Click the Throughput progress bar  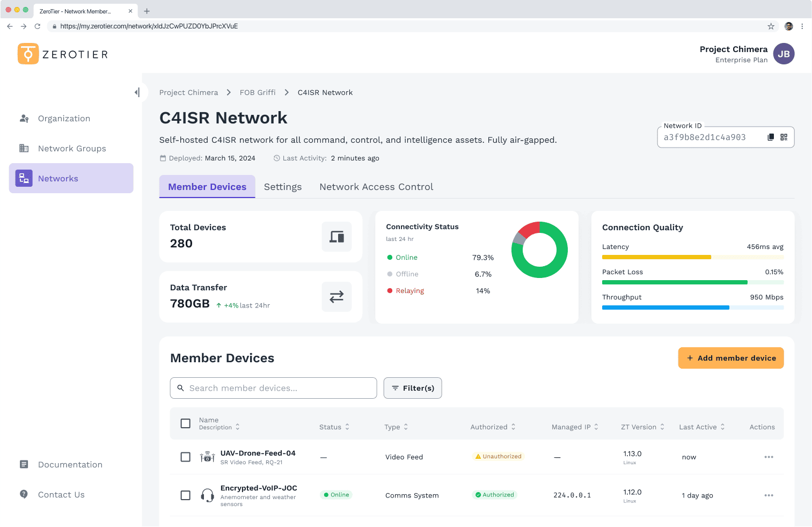(693, 308)
